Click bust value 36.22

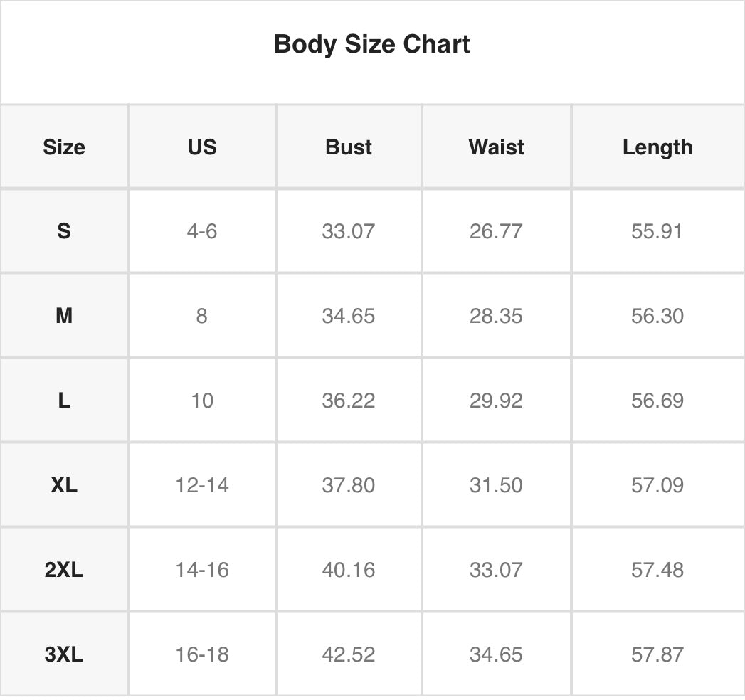click(x=349, y=401)
